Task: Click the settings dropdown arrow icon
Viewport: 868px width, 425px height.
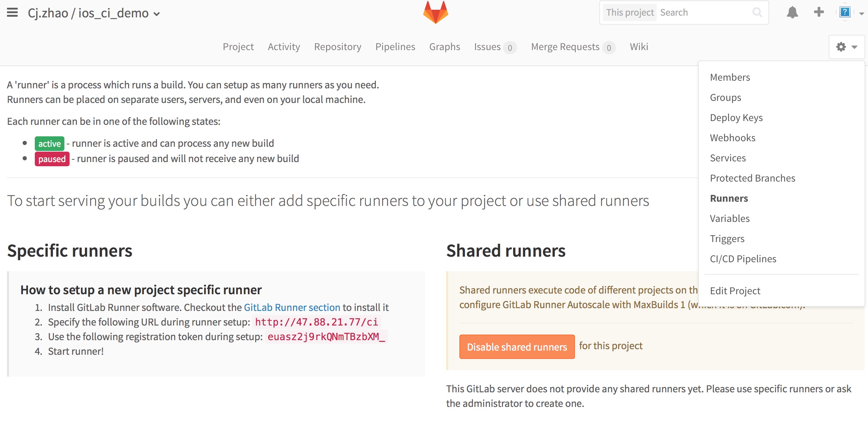Action: tap(854, 47)
